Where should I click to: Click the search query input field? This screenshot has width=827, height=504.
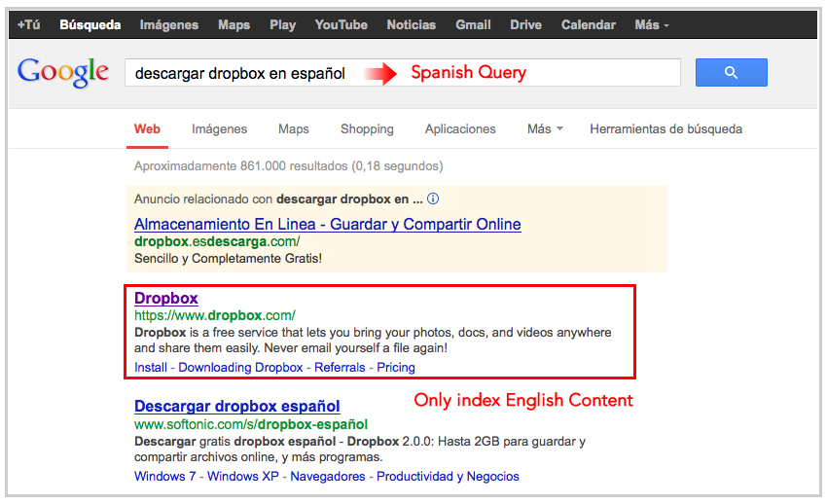tap(403, 72)
